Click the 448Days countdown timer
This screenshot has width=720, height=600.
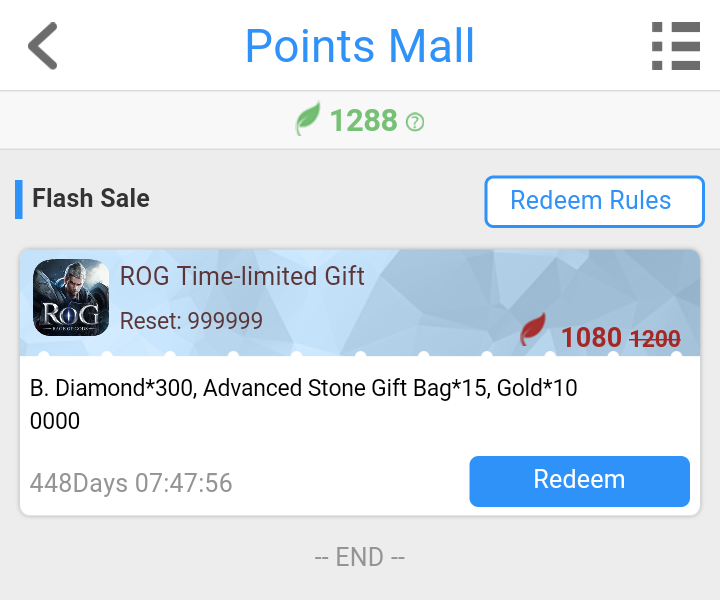131,483
